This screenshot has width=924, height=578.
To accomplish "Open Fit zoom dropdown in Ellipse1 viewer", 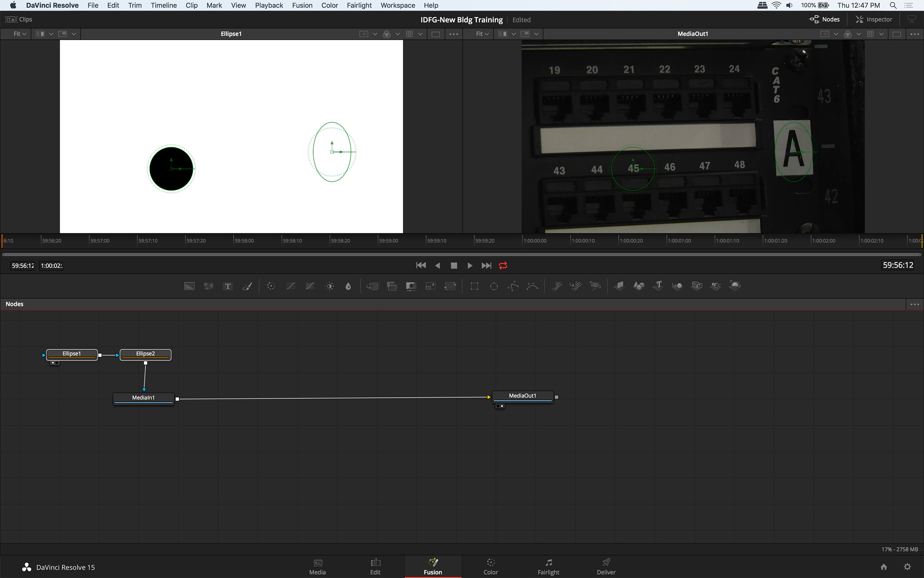I will [x=20, y=34].
